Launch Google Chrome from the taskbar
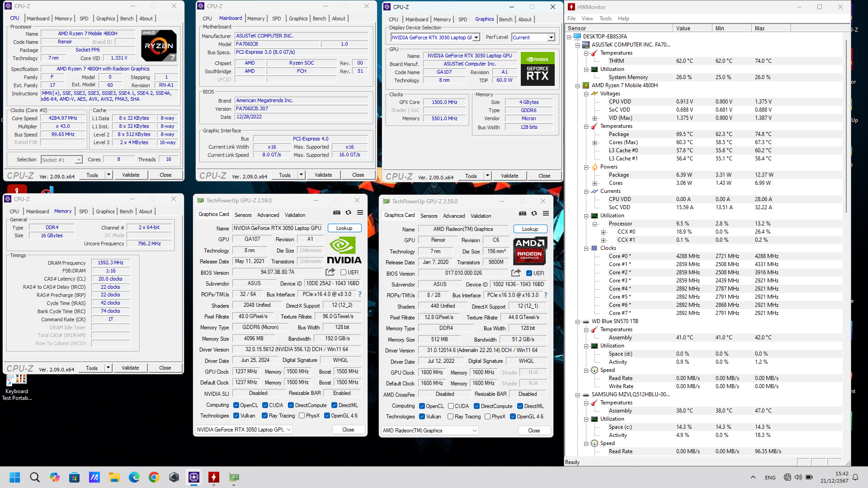 tap(154, 477)
